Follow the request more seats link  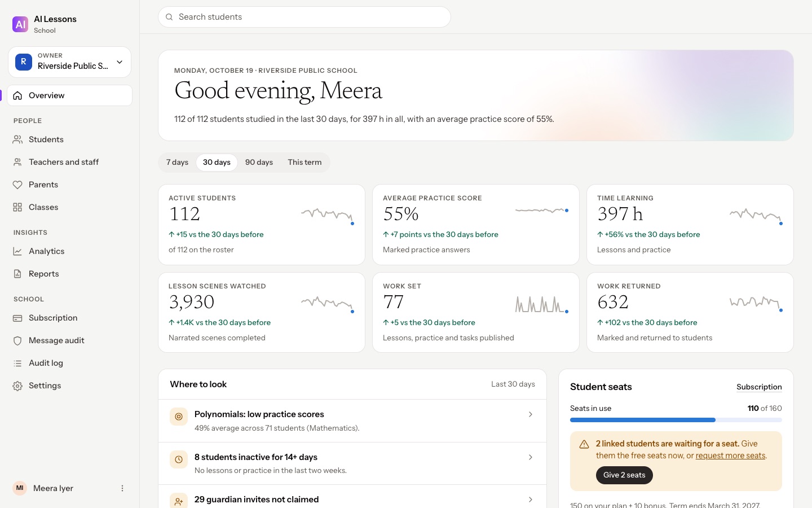click(x=730, y=456)
